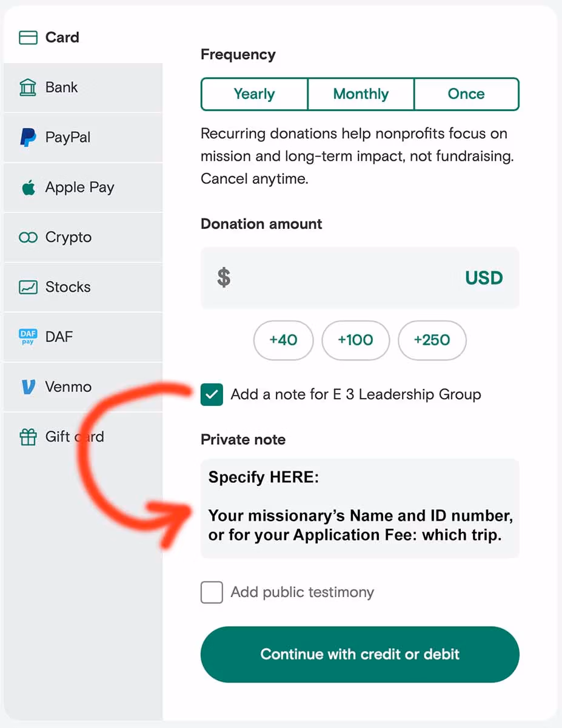Click the credit card icon in sidebar
The image size is (562, 728).
[28, 38]
